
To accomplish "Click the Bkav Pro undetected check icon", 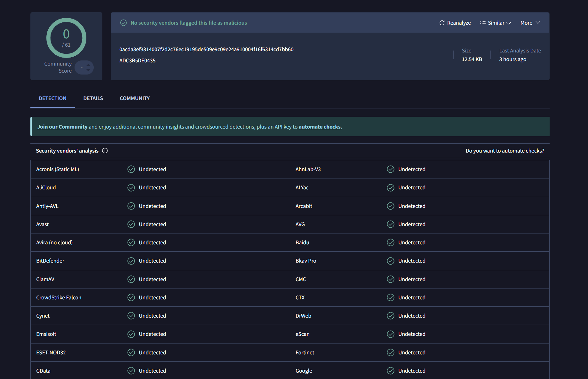I will click(391, 261).
